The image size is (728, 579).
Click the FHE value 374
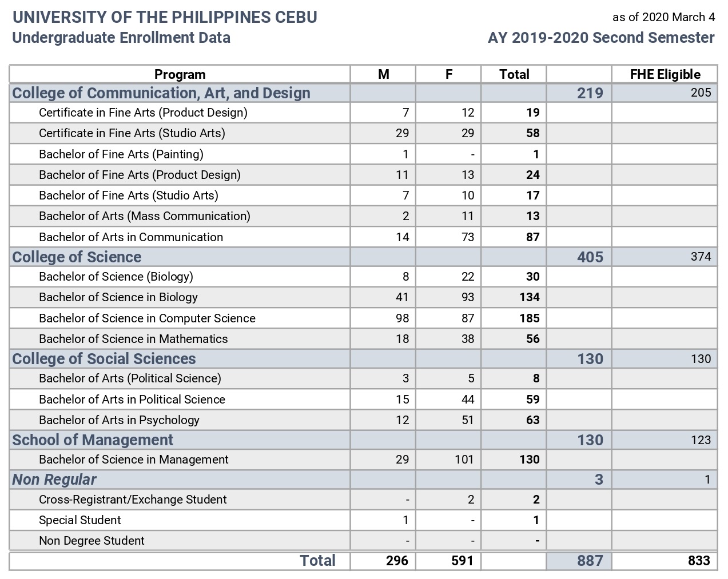pos(701,257)
